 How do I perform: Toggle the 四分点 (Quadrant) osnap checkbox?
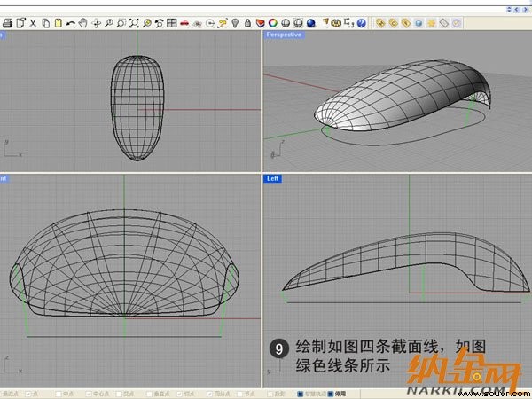pos(209,394)
